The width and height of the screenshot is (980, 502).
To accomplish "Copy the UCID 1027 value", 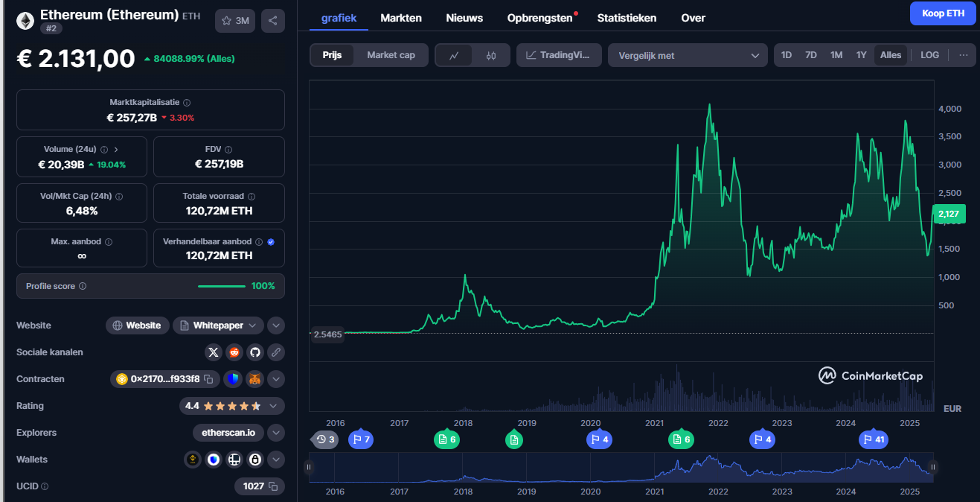I will [x=273, y=486].
